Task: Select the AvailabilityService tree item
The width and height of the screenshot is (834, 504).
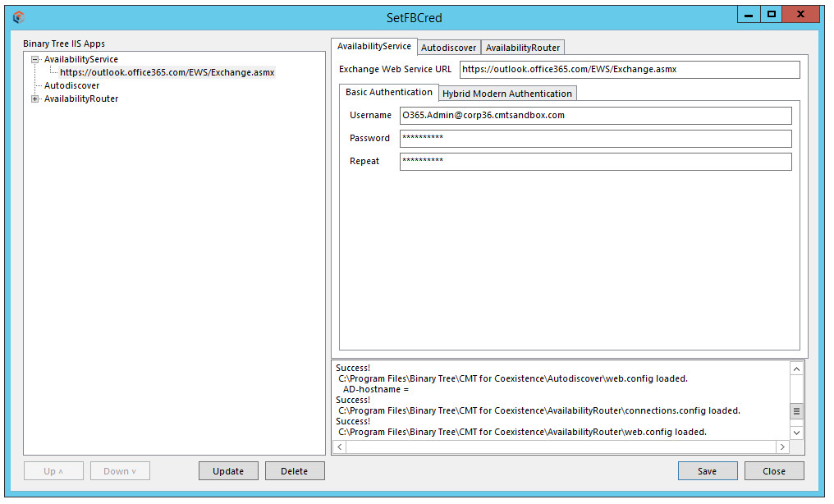Action: coord(80,60)
